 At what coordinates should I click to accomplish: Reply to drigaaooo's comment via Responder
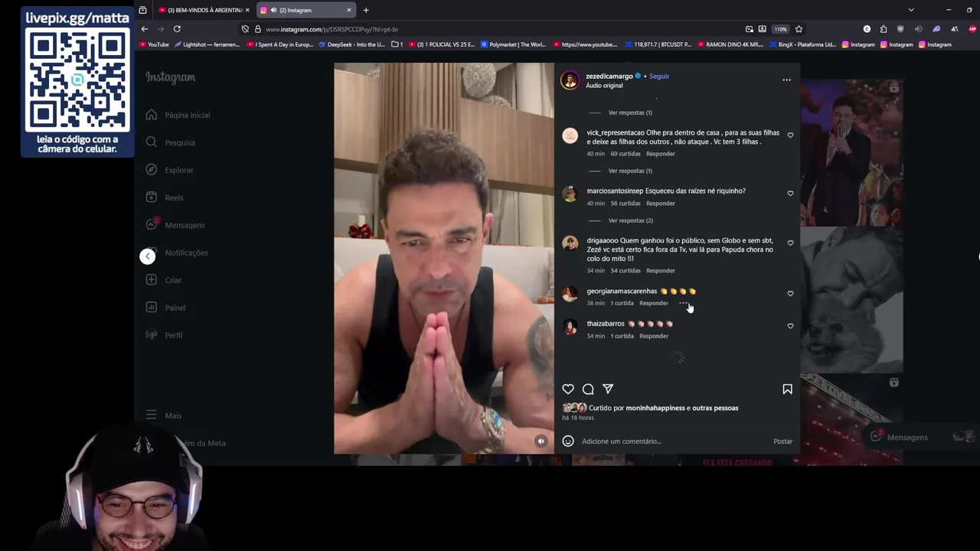point(660,271)
